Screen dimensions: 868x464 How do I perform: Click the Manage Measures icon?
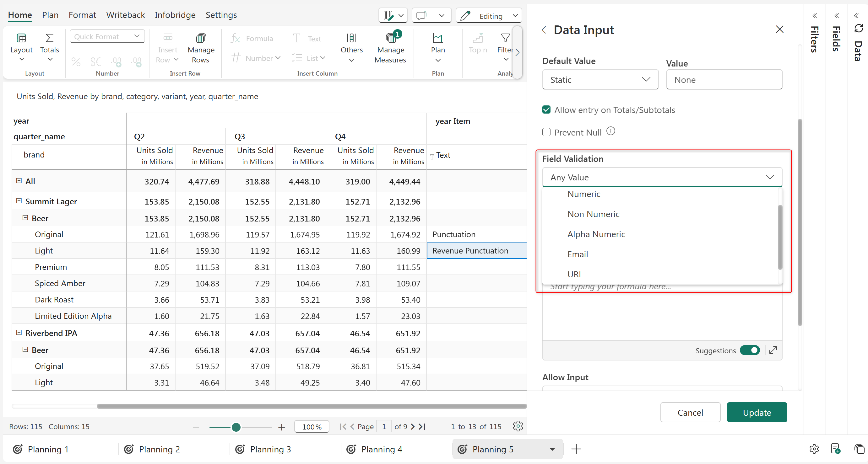pos(390,38)
